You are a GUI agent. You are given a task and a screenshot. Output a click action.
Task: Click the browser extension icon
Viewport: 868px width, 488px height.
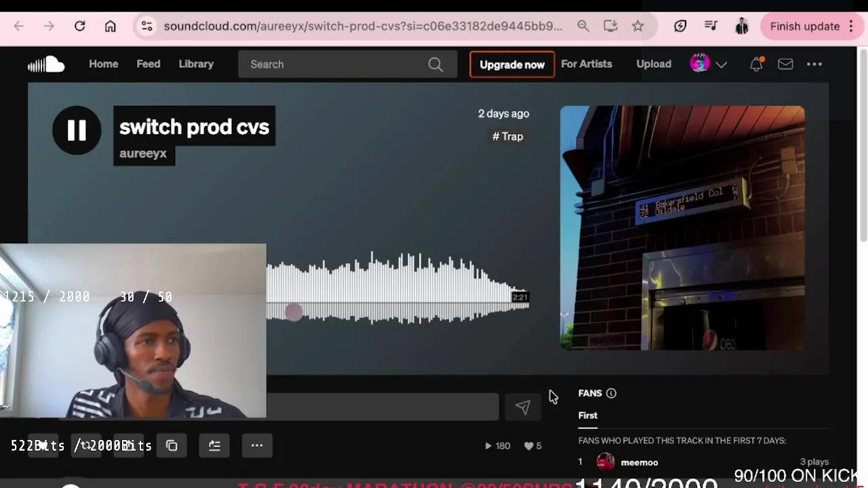680,26
